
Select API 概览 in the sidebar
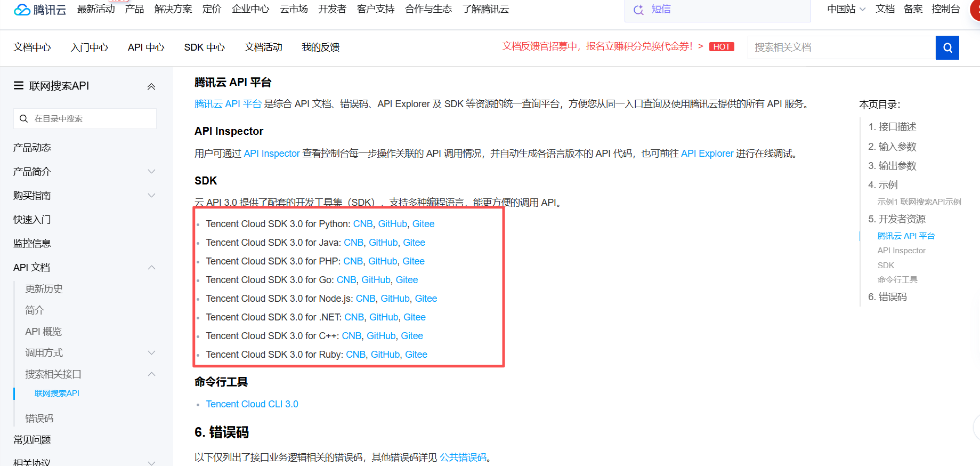(44, 332)
